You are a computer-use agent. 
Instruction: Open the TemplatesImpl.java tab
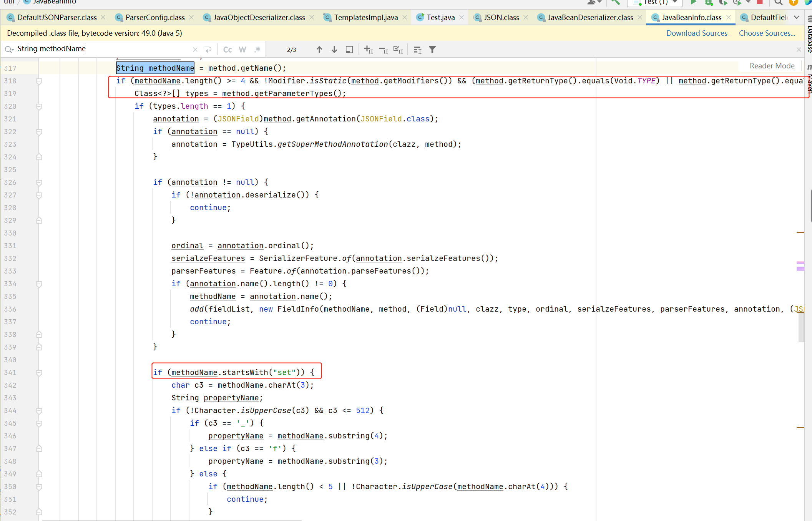365,17
